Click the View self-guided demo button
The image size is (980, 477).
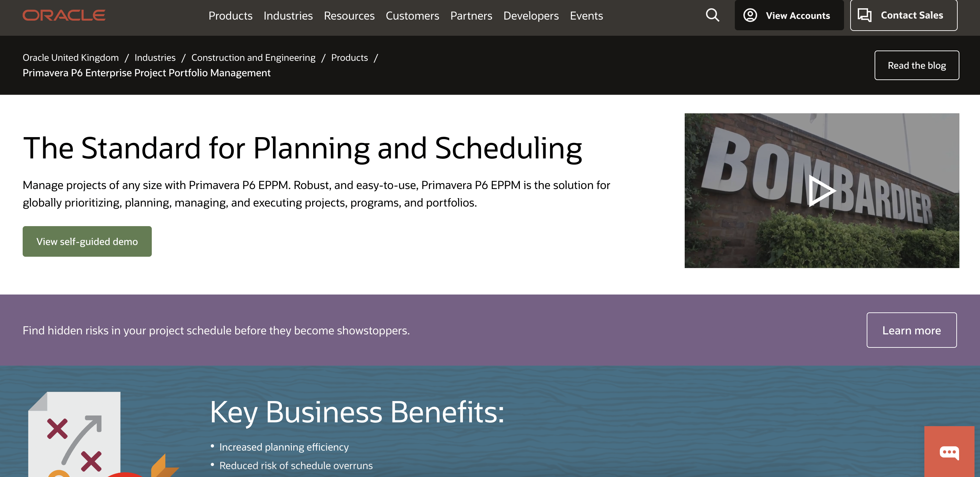87,241
